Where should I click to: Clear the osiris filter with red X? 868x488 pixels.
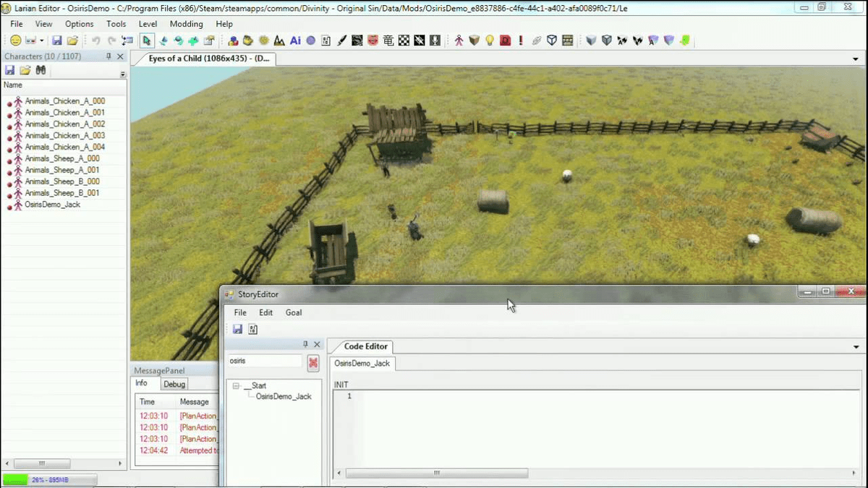[313, 362]
